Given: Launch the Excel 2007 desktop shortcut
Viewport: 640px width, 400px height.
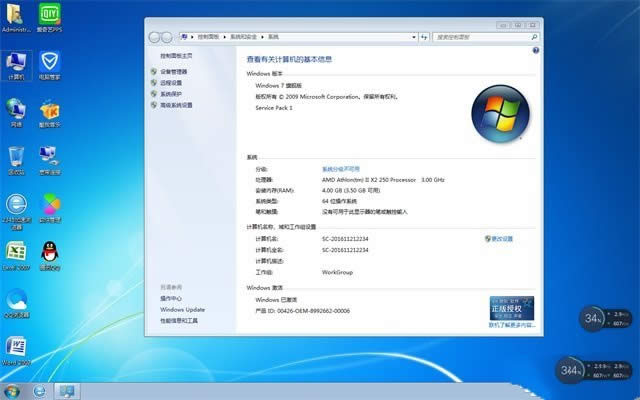Looking at the screenshot, I should pos(17,252).
